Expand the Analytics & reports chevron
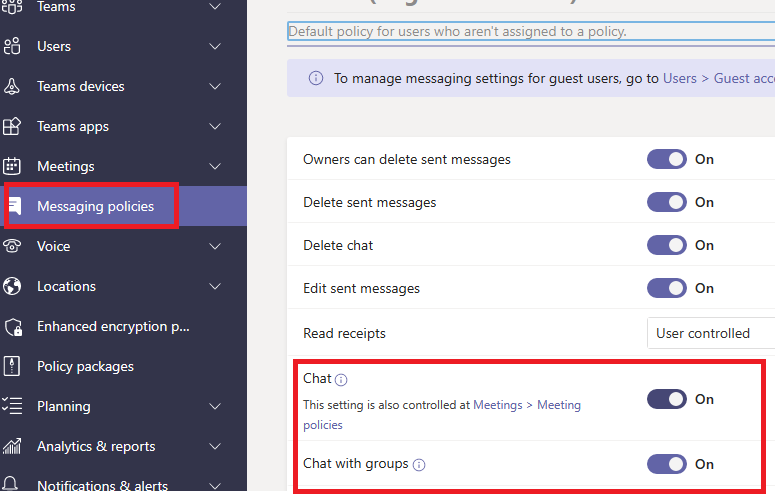775x502 pixels. pyautogui.click(x=215, y=446)
